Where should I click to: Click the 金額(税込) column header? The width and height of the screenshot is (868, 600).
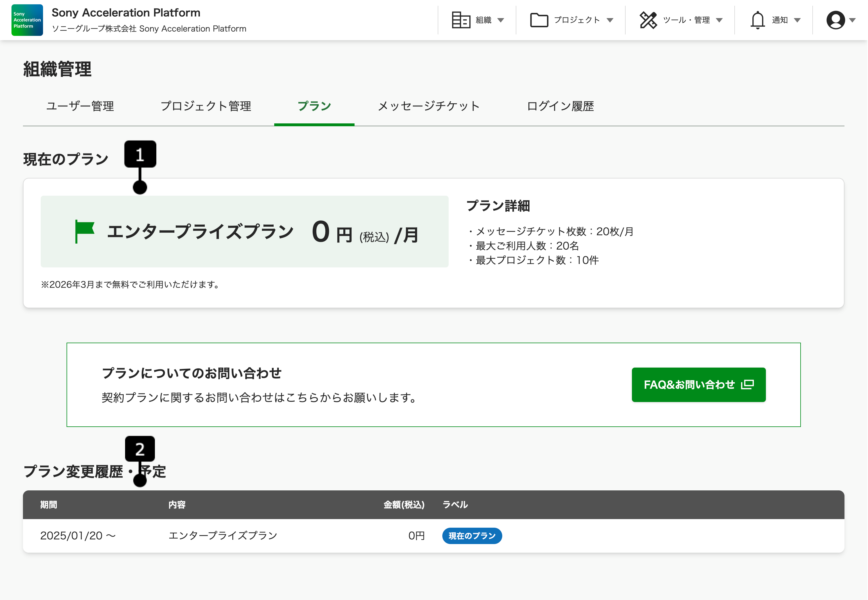click(404, 504)
